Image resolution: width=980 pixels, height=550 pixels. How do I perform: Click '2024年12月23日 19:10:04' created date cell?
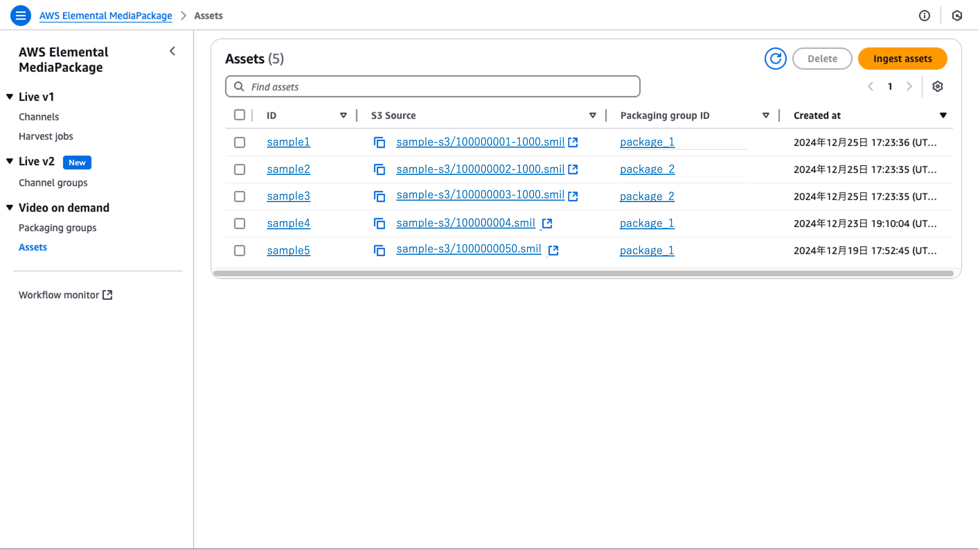click(865, 223)
